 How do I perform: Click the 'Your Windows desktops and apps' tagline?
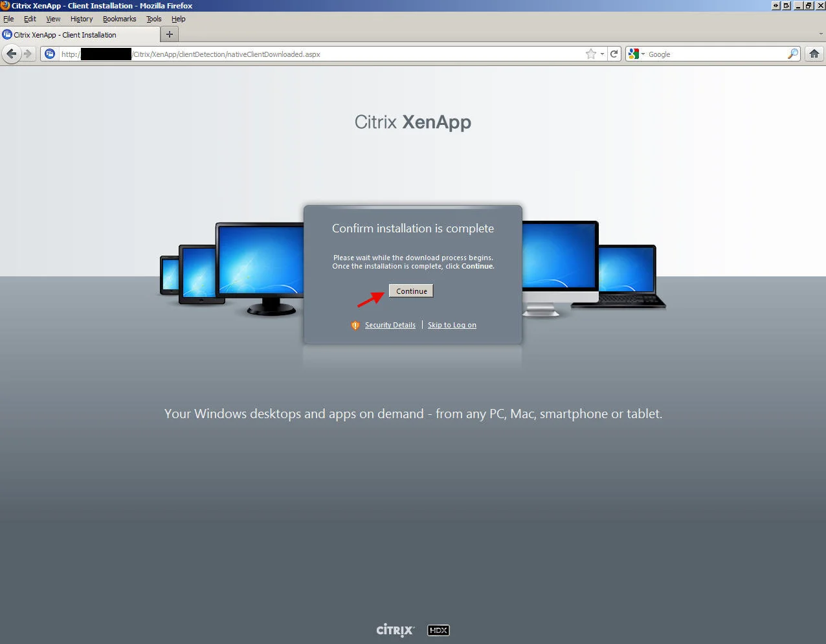tap(413, 414)
